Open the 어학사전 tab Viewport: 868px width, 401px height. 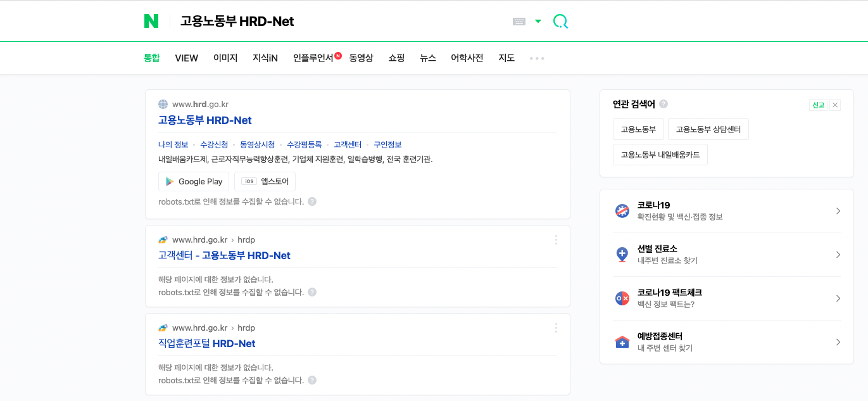(x=467, y=58)
